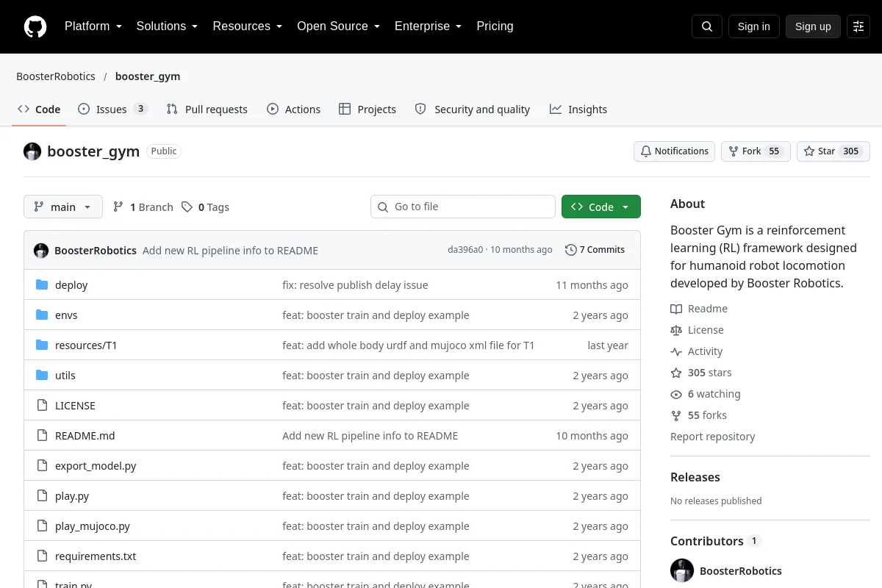Click the utils folder icon
The image size is (882, 588).
point(42,376)
